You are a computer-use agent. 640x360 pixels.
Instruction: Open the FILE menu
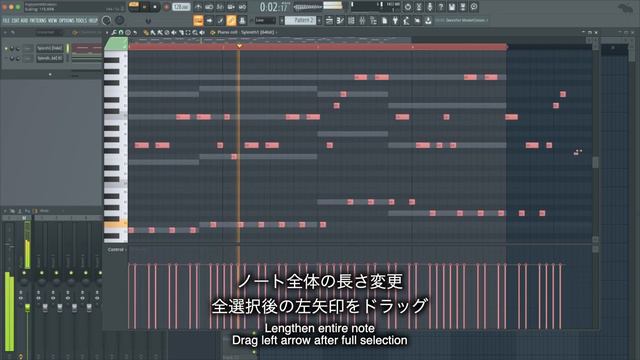click(x=6, y=20)
